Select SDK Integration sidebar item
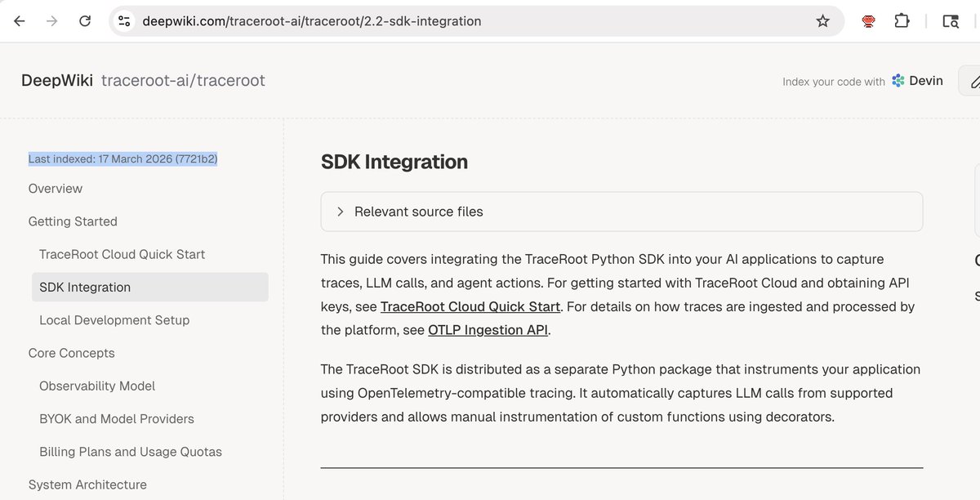This screenshot has height=500, width=980. [x=149, y=287]
